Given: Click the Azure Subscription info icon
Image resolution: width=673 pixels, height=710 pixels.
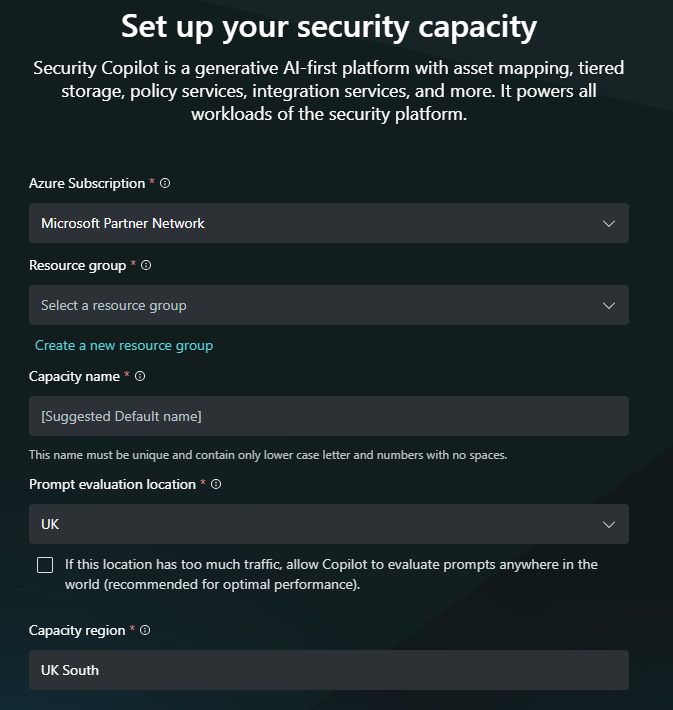Looking at the screenshot, I should (x=165, y=183).
